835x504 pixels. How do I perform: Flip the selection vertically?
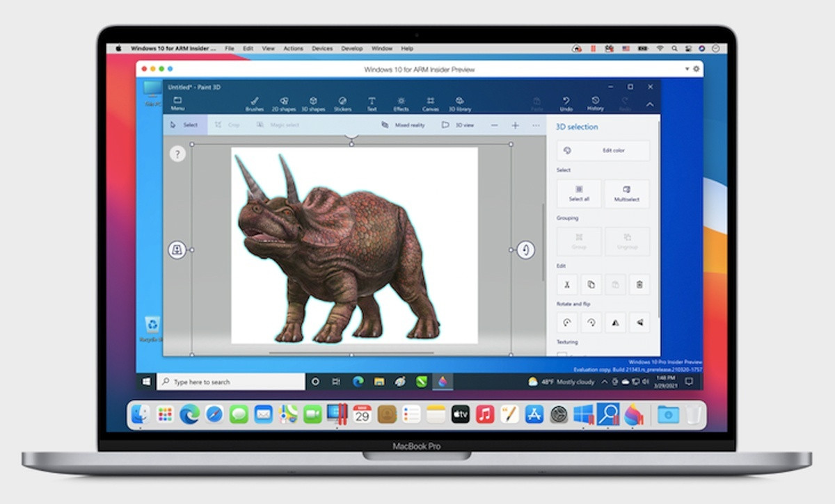639,323
